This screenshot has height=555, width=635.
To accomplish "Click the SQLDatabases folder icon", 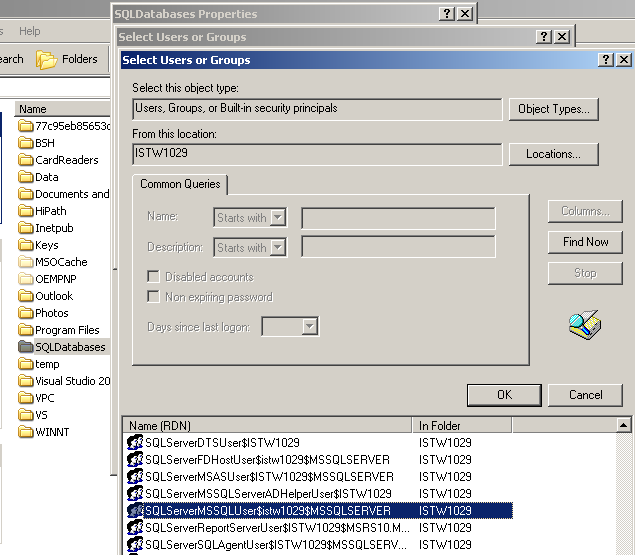I will point(26,347).
